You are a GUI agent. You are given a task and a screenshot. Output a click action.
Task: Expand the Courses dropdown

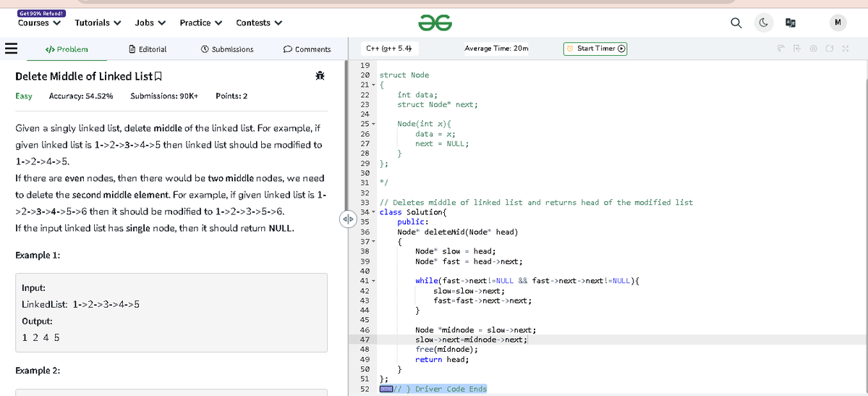39,22
